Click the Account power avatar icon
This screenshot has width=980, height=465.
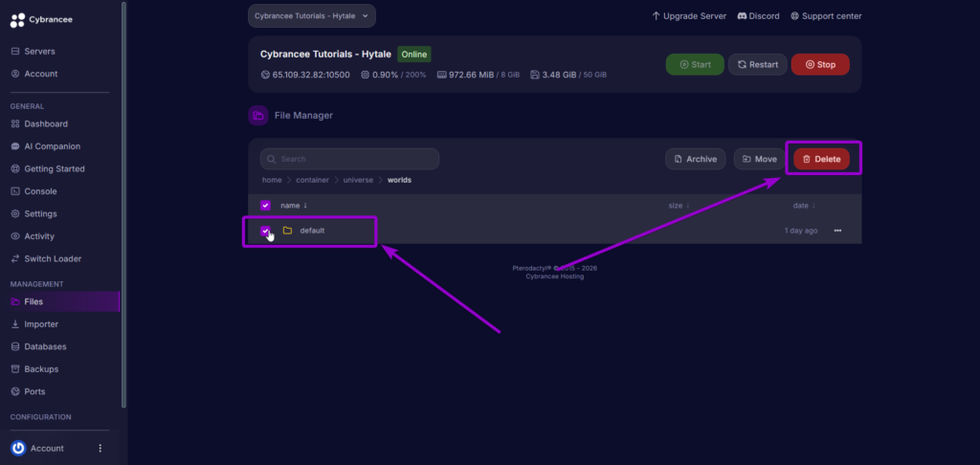point(17,448)
